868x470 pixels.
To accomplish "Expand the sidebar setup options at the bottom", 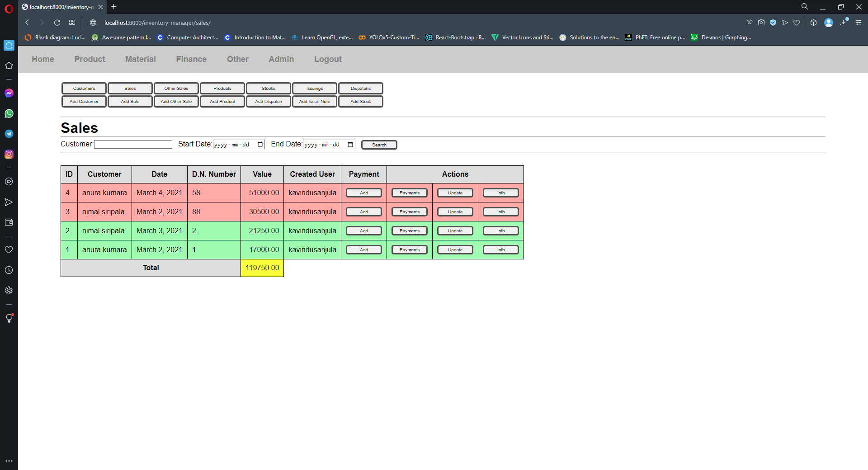I will (9, 461).
